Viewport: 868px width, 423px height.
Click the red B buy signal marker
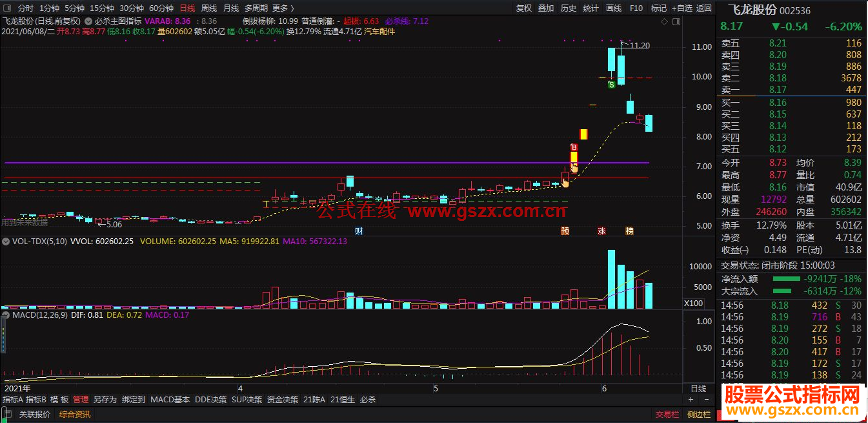click(x=572, y=147)
